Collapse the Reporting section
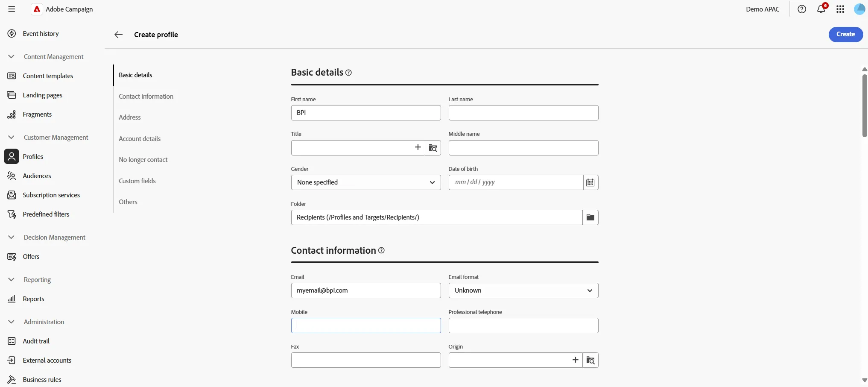 (x=12, y=279)
